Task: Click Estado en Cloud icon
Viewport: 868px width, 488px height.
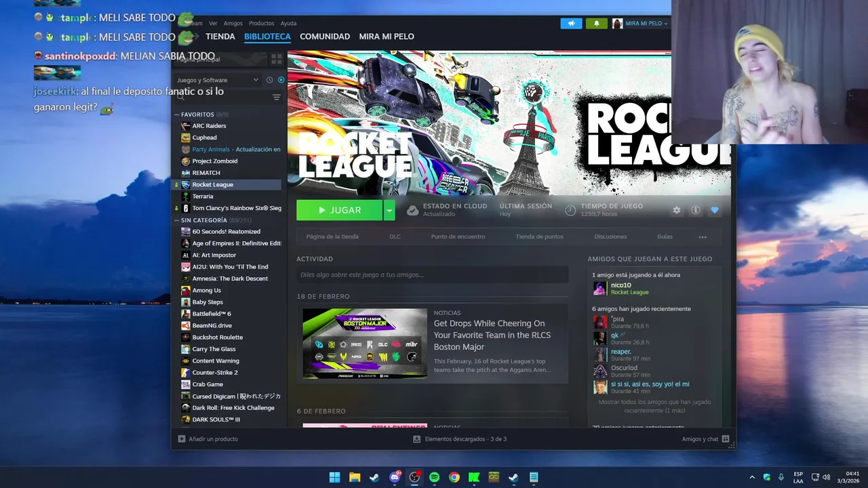Action: (x=412, y=210)
